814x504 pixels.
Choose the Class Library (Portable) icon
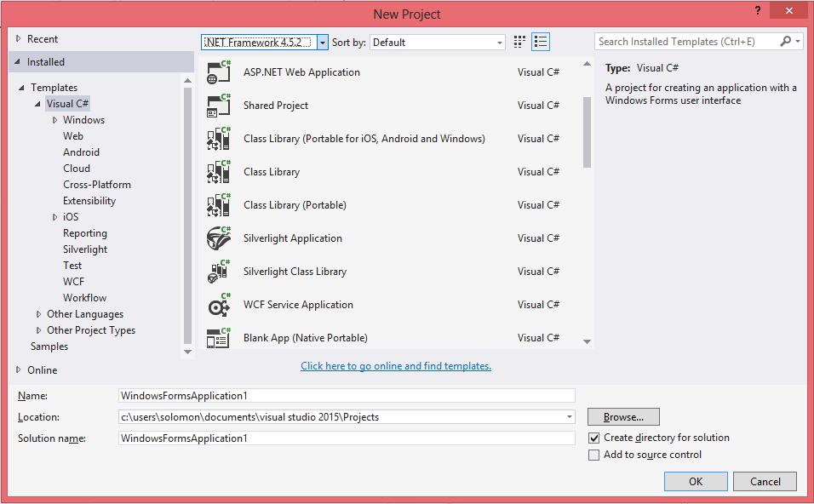[x=219, y=205]
